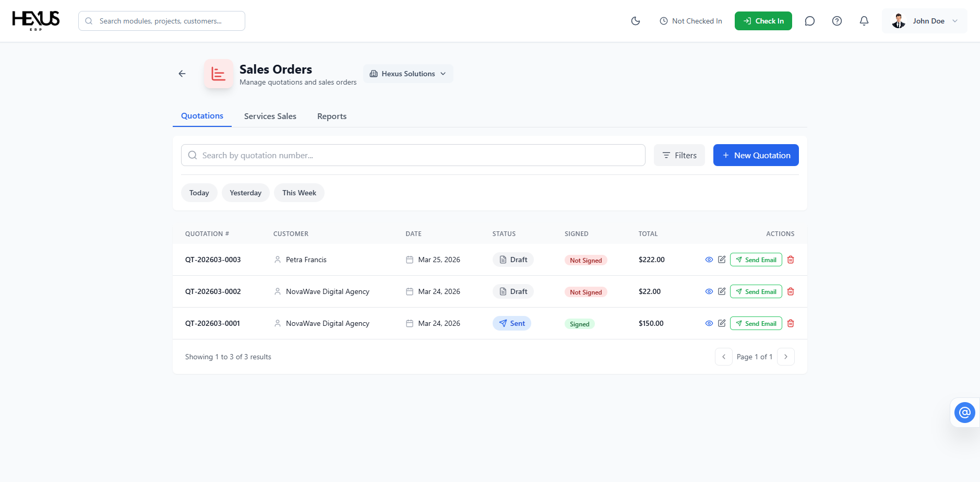This screenshot has width=980, height=482.
Task: Filter quotations by This Week
Action: tap(299, 193)
